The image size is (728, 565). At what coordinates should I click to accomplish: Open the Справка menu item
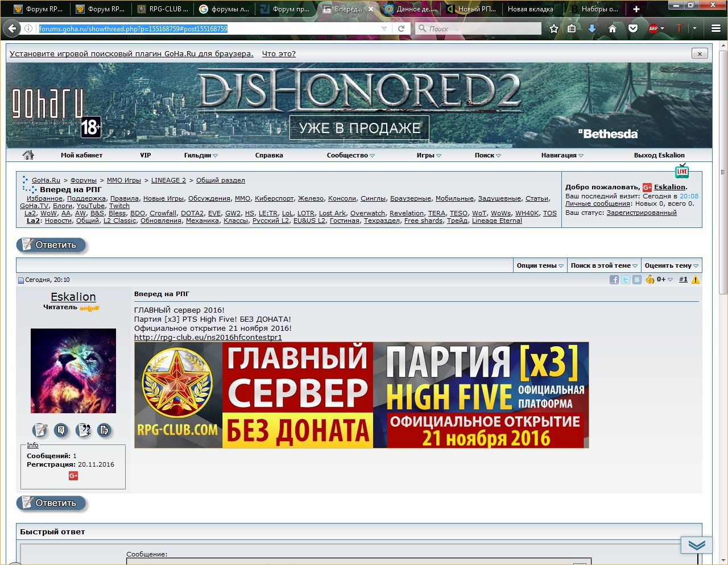coord(269,155)
